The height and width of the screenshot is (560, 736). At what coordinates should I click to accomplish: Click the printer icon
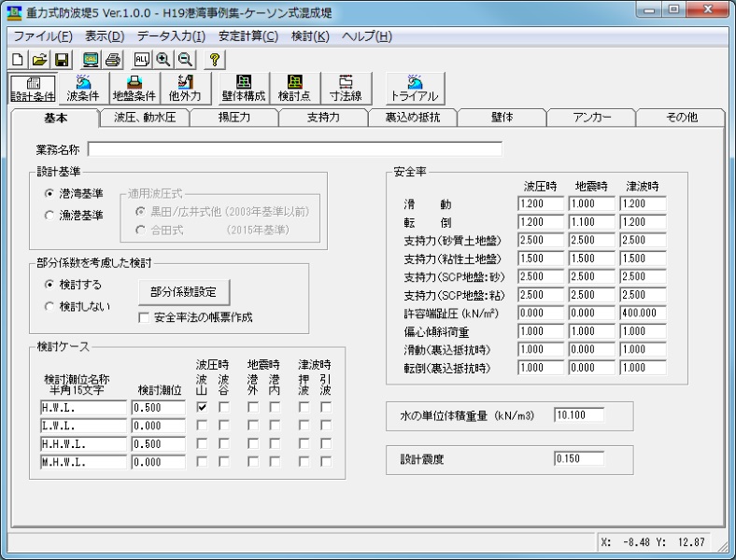[112, 59]
